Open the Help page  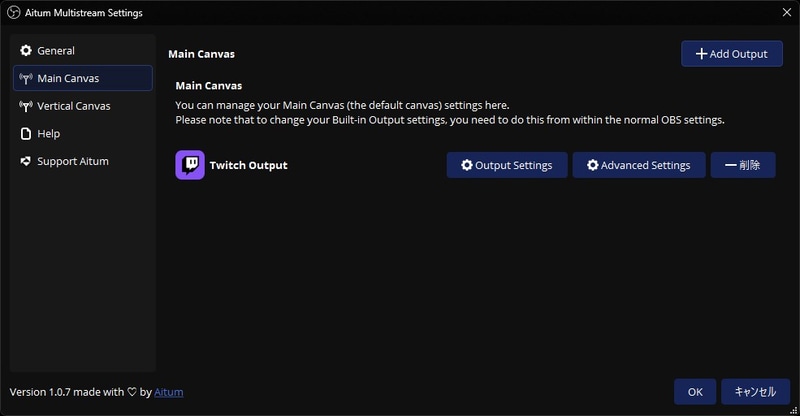coord(83,133)
